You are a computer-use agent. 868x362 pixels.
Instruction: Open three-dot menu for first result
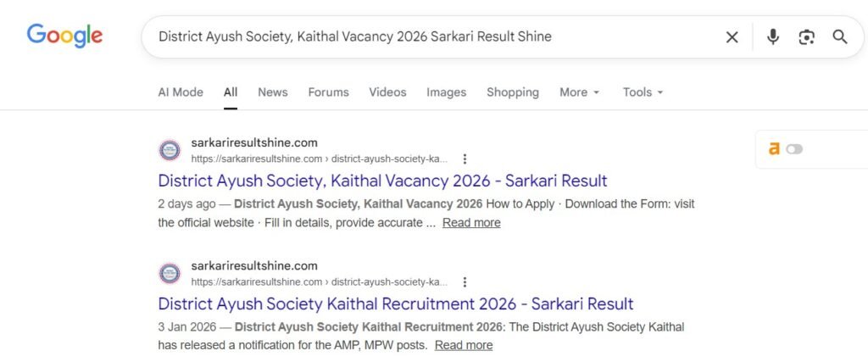pos(465,159)
